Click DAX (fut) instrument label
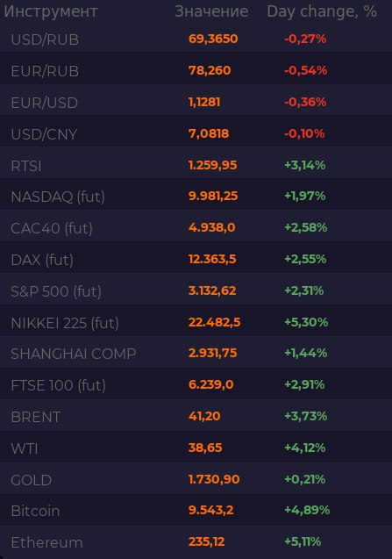392x559 pixels. pyautogui.click(x=42, y=260)
